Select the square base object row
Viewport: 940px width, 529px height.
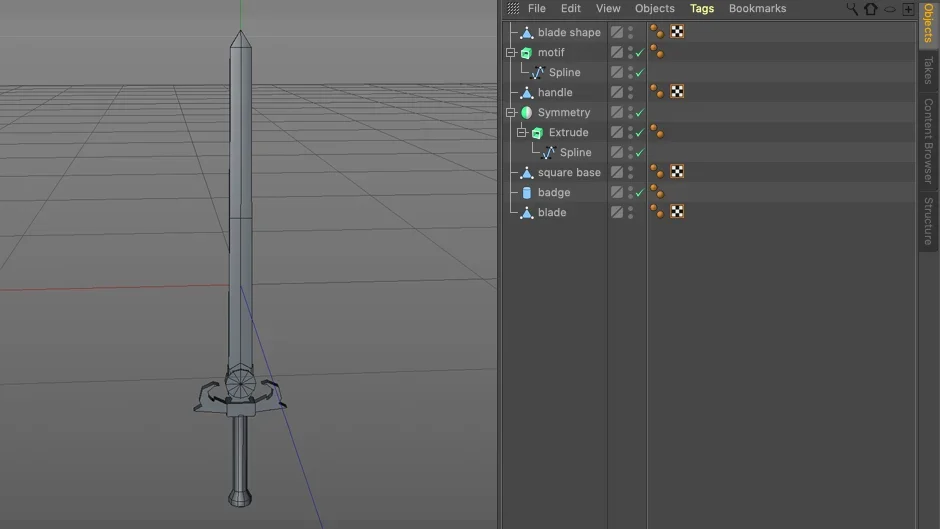coord(709,173)
